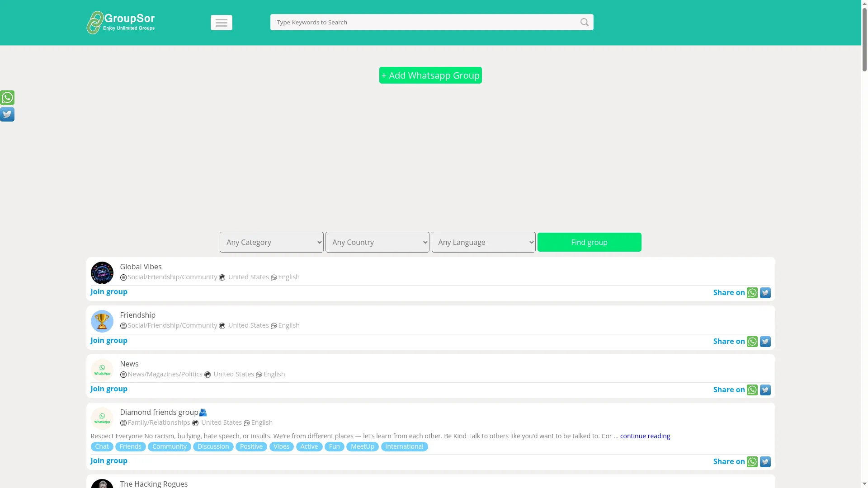This screenshot has width=868, height=488.
Task: Open Friendship trophy avatar
Action: tap(102, 321)
